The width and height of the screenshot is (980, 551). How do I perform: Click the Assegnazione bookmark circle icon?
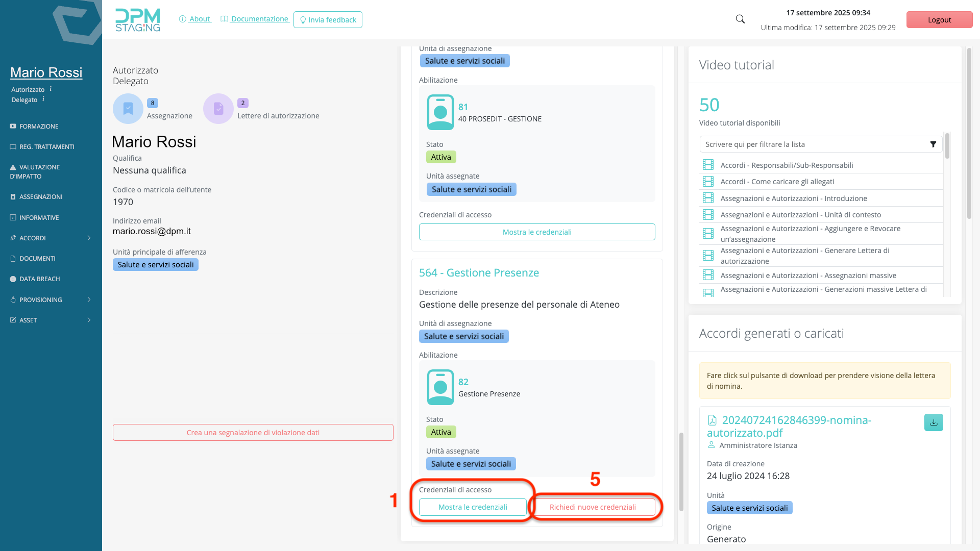click(x=128, y=109)
